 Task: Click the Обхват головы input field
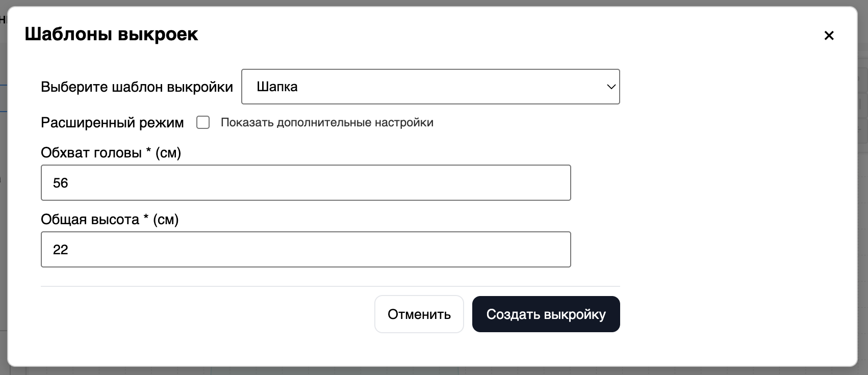point(305,182)
